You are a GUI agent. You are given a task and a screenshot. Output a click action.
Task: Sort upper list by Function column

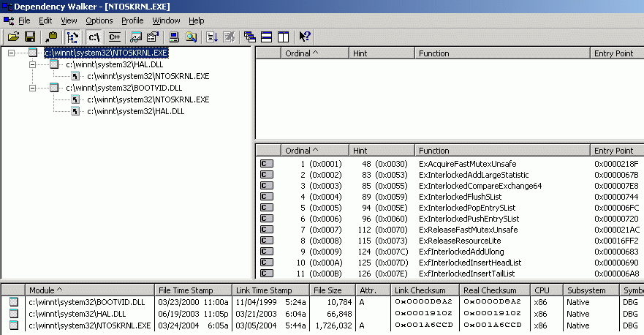[502, 53]
